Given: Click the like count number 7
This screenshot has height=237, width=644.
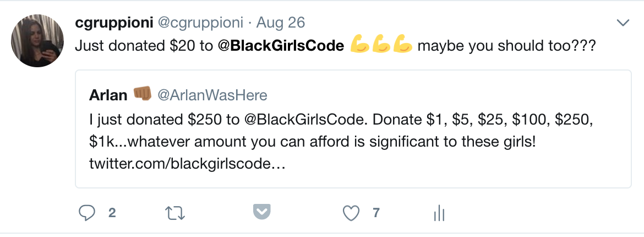Looking at the screenshot, I should [376, 213].
